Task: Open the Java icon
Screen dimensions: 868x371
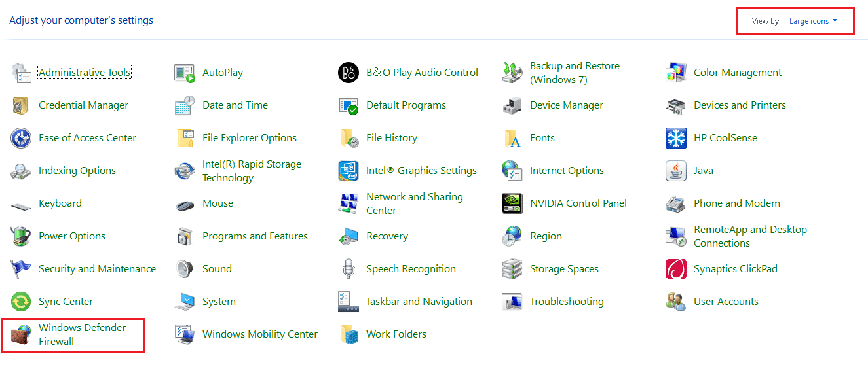Action: click(x=675, y=171)
